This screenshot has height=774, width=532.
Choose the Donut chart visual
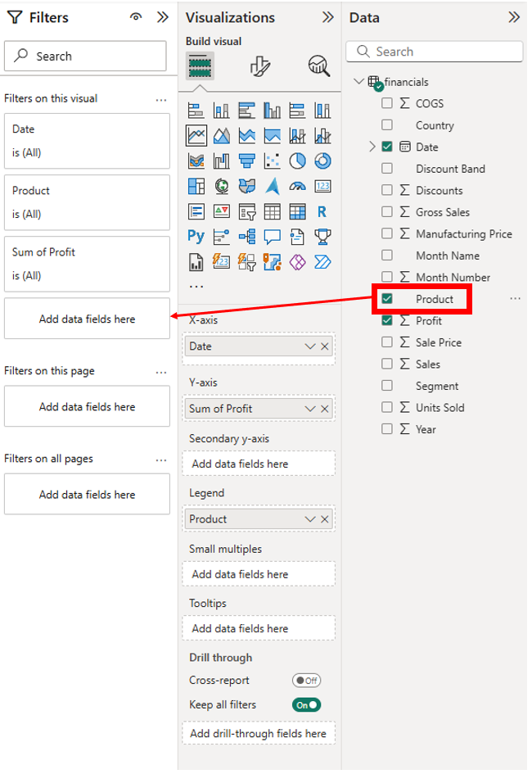click(x=323, y=161)
